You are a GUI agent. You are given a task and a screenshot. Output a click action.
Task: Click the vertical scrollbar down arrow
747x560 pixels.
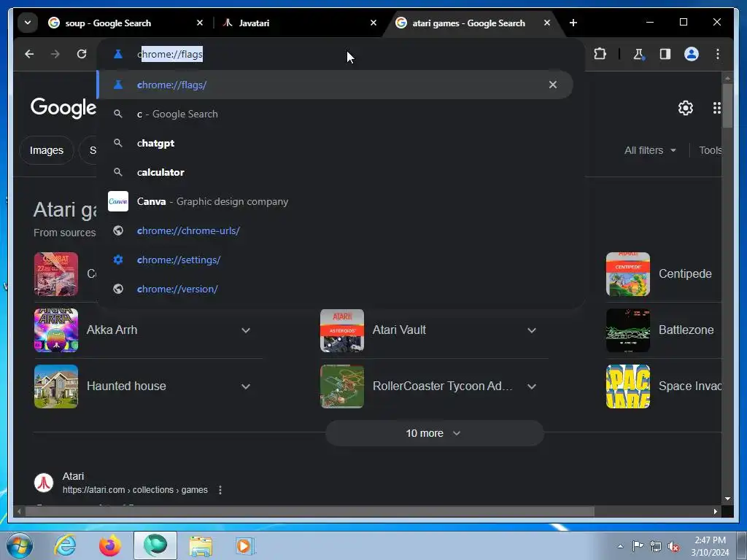point(727,499)
